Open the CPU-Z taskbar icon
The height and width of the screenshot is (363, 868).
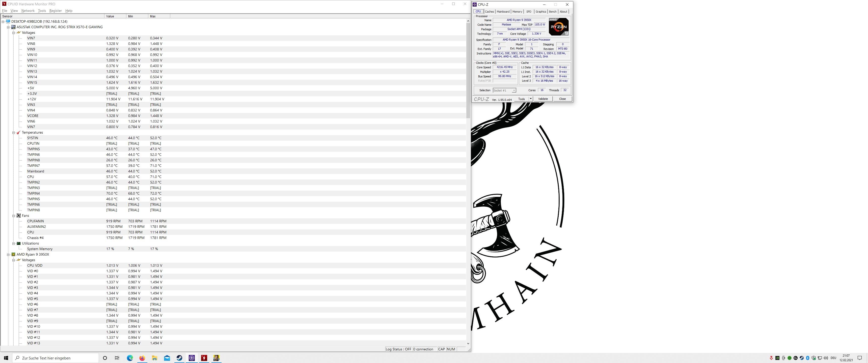point(192,358)
